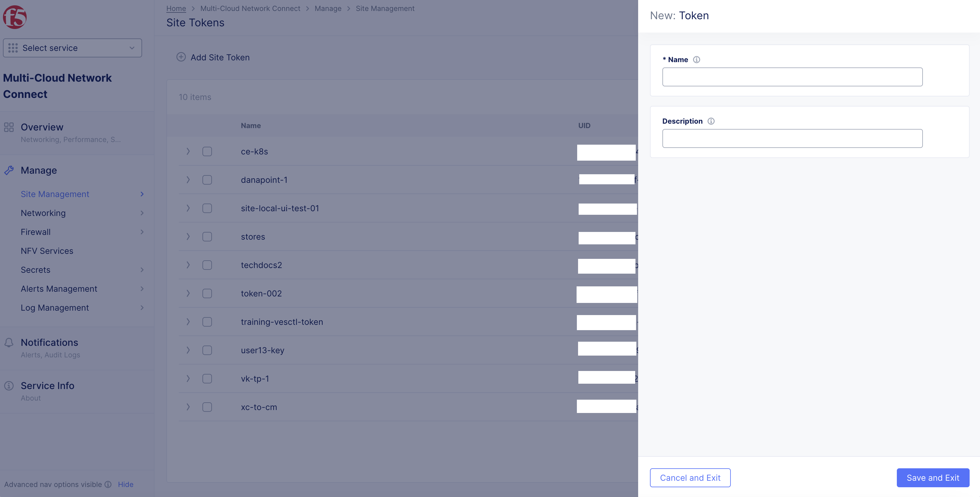Hide advanced nav options

pyautogui.click(x=125, y=484)
